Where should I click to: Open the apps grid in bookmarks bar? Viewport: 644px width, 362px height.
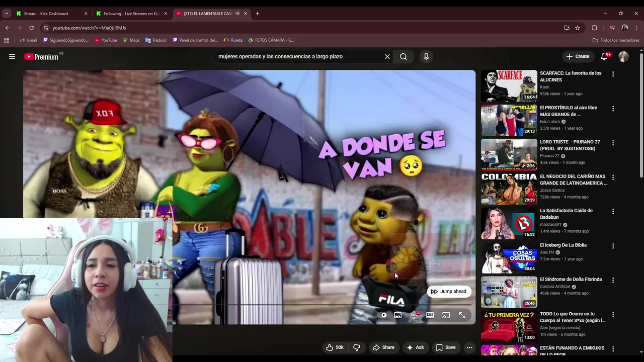coord(7,40)
